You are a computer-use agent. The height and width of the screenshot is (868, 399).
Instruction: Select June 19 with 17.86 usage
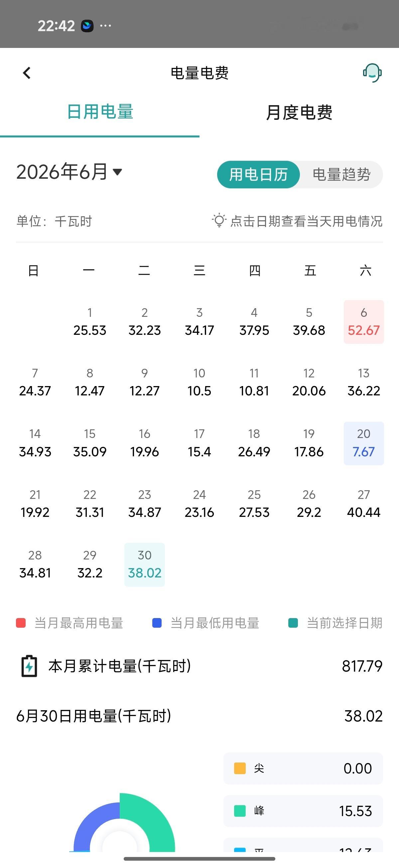309,443
